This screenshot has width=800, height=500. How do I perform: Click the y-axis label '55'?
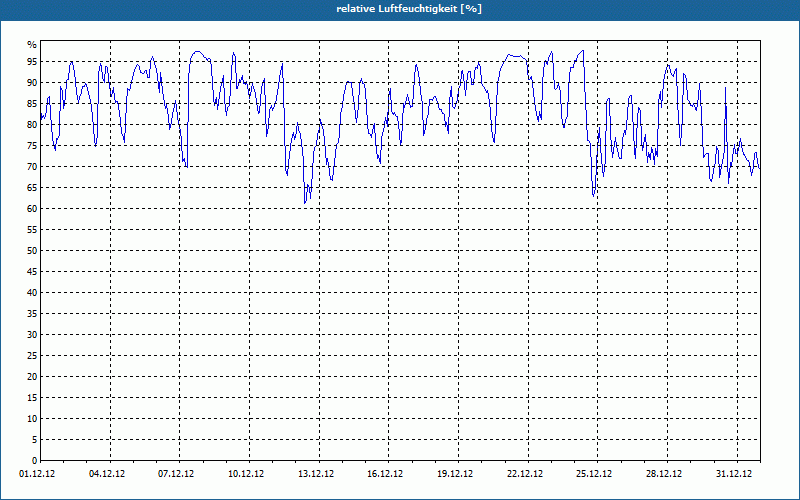(32, 230)
